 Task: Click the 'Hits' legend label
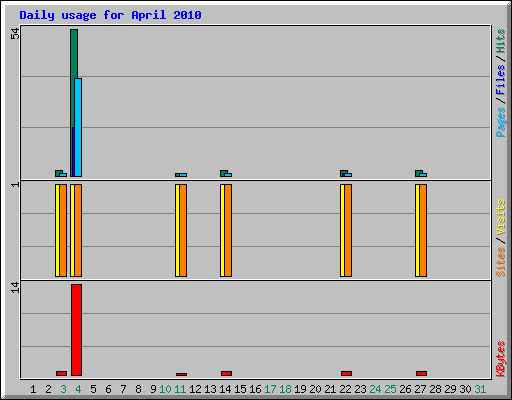coord(501,41)
